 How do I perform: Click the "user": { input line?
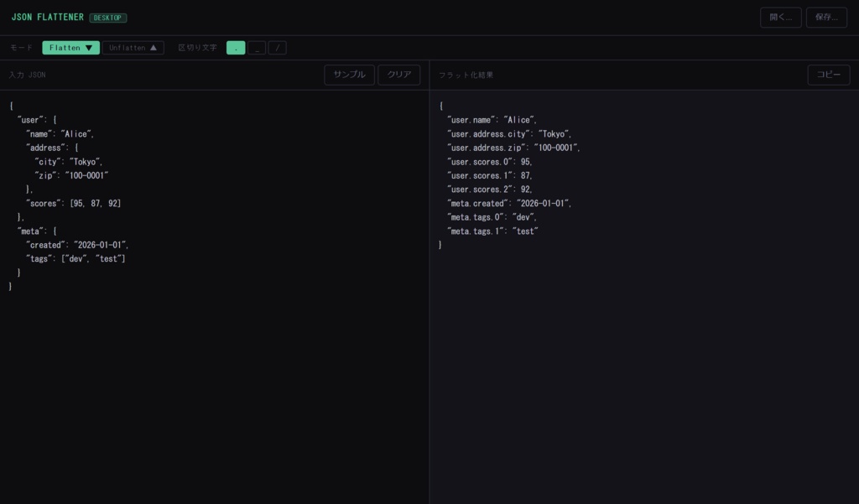click(x=37, y=120)
